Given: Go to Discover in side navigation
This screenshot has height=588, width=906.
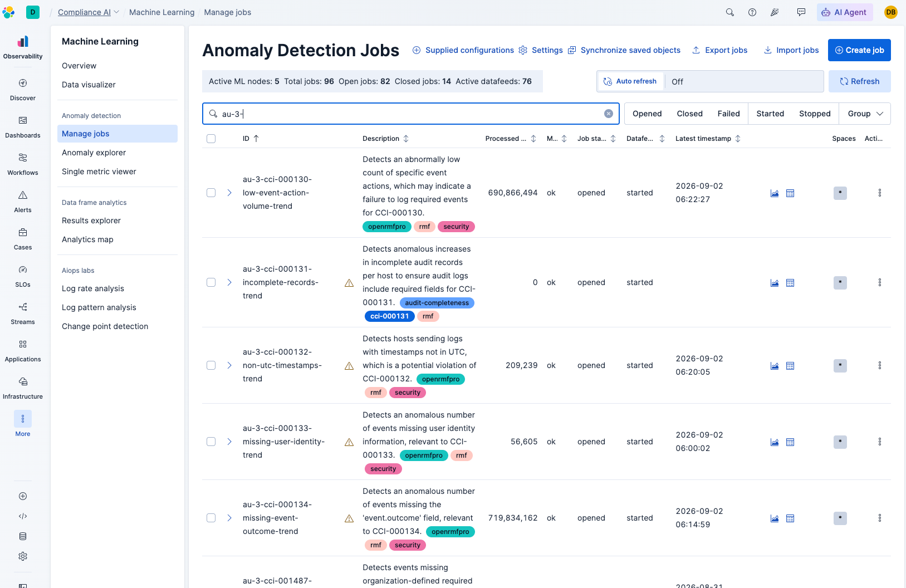Looking at the screenshot, I should tap(23, 90).
